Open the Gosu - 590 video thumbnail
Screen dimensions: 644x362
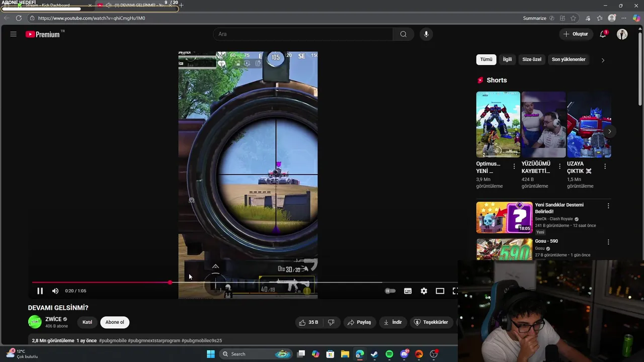point(504,249)
